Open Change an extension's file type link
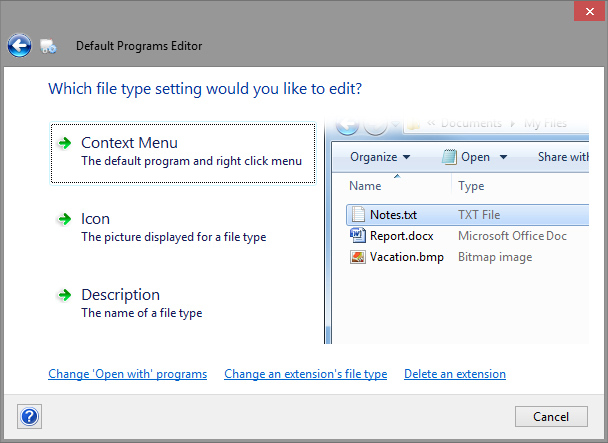Viewport: 608px width, 443px height. (x=305, y=374)
